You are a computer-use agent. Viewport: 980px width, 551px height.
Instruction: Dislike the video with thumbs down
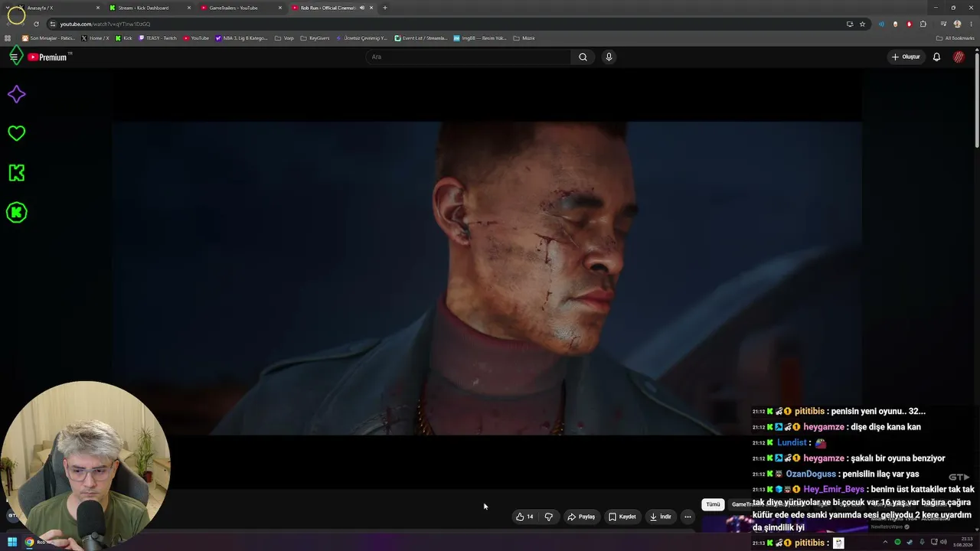(549, 517)
